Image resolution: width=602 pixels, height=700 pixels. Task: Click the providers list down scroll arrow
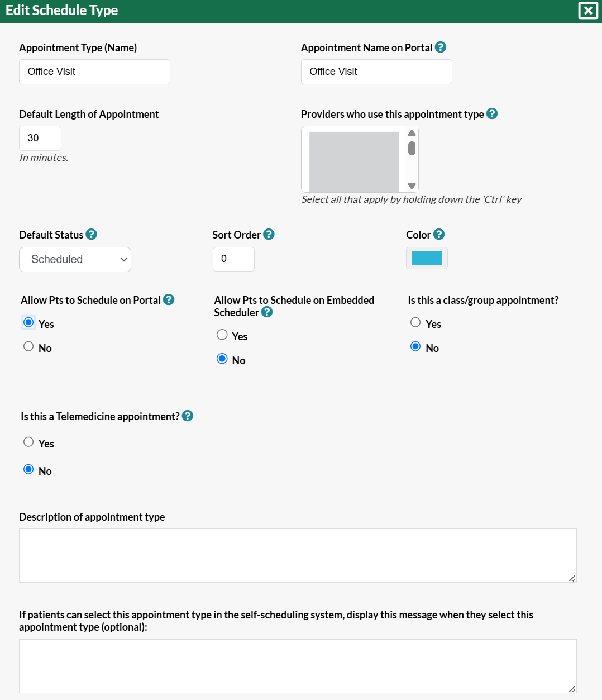pos(412,186)
